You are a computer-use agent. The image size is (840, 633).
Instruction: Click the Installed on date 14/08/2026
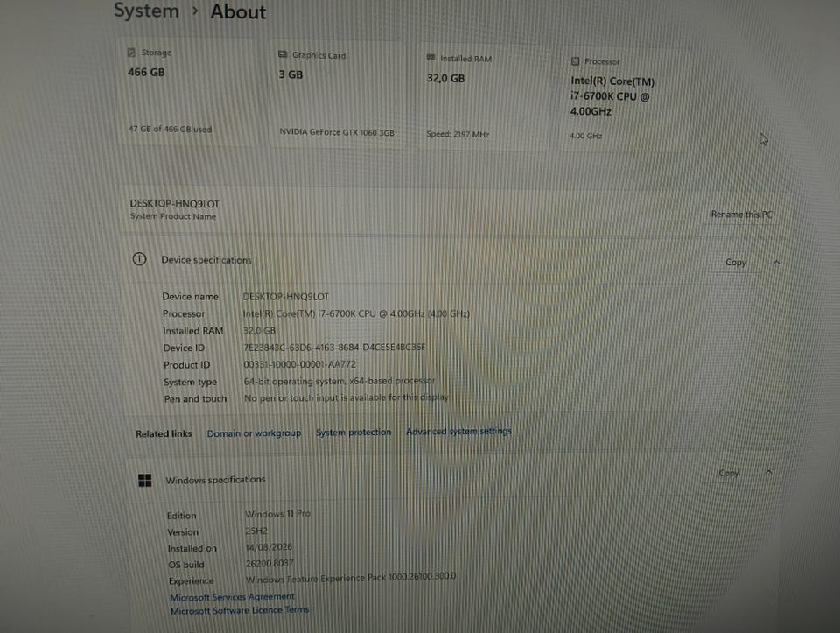[x=269, y=546]
